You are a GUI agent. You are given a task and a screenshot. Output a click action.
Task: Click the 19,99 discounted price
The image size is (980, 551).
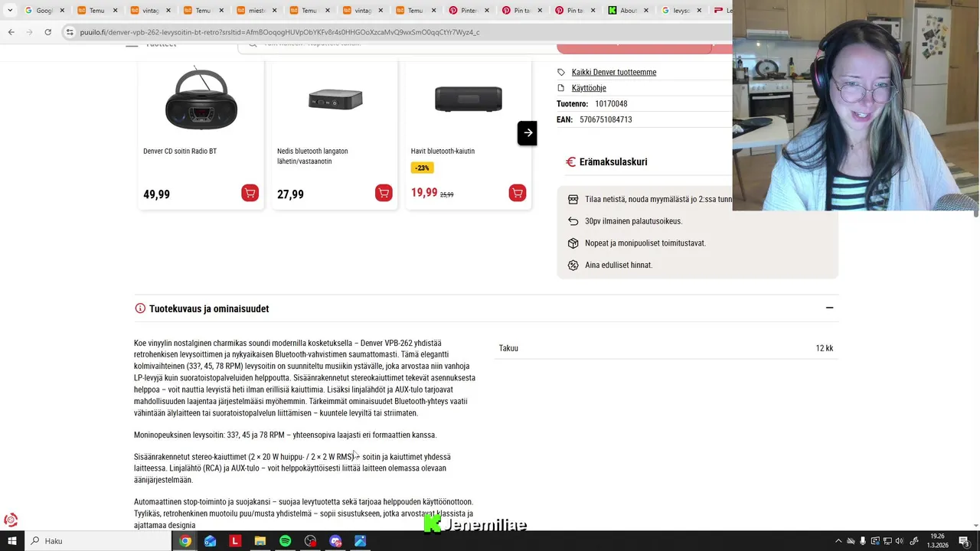(x=424, y=193)
